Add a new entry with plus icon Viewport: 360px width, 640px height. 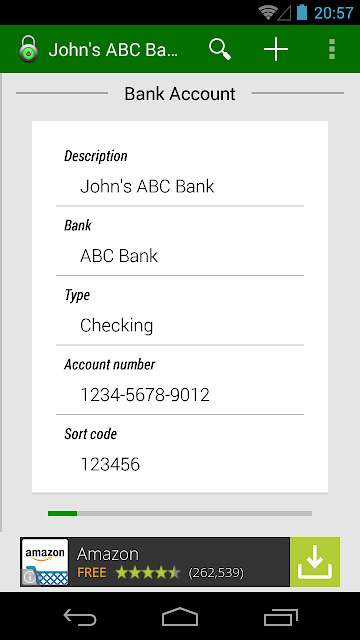[x=276, y=49]
